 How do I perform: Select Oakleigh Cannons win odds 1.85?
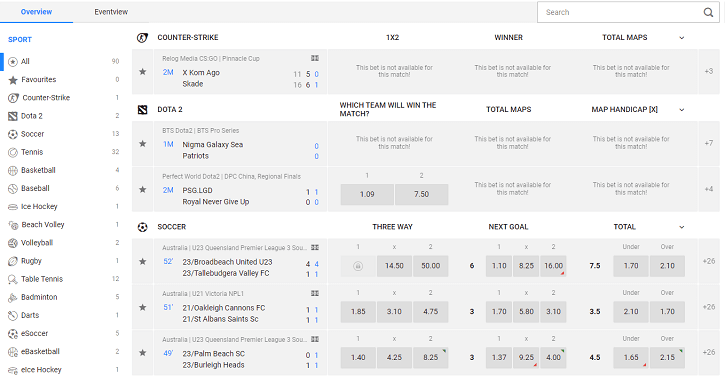tap(358, 312)
